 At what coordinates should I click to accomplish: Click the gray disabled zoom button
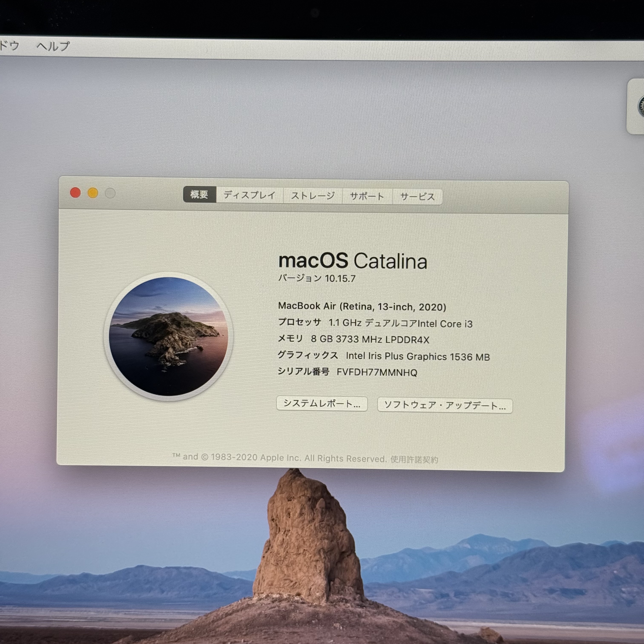[110, 193]
